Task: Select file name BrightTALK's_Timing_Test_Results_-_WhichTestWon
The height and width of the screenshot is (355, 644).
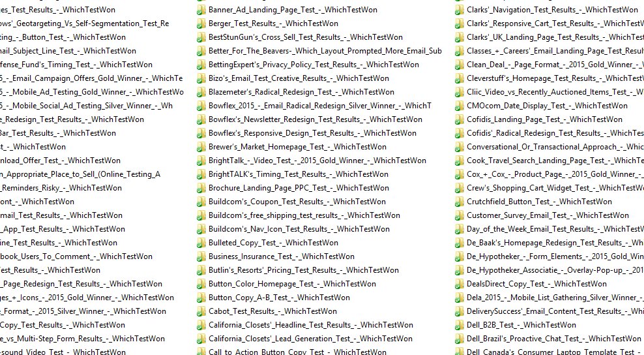Action: coord(298,174)
